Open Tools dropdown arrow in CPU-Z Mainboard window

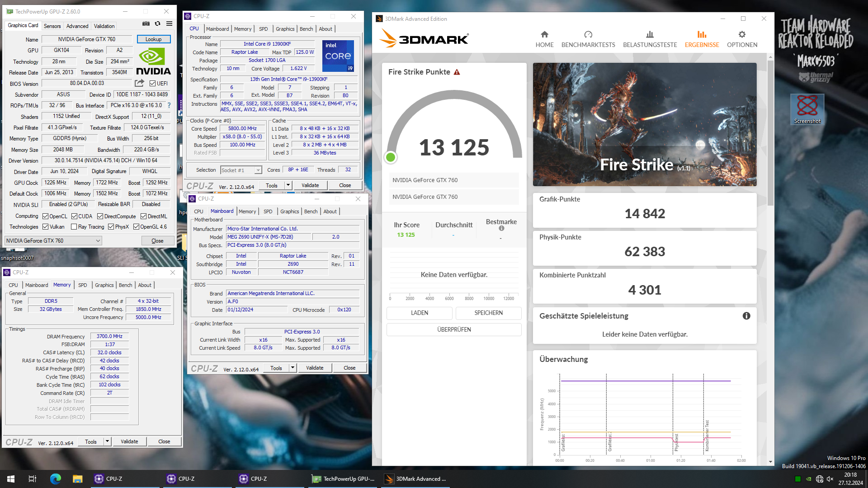tap(292, 368)
